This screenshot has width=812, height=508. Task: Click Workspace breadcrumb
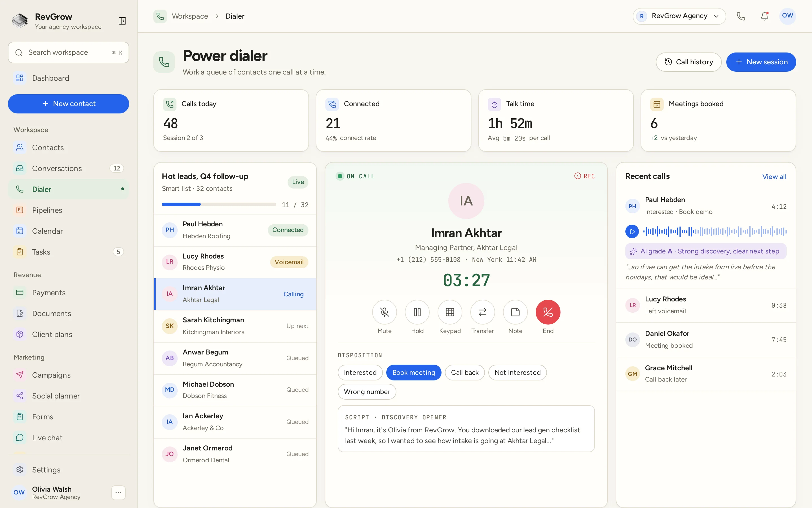tap(190, 16)
